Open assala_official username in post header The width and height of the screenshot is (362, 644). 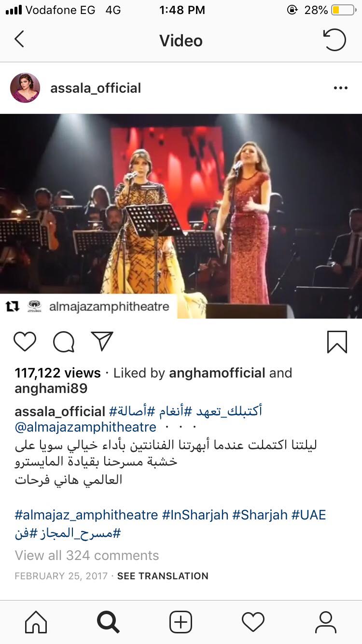tap(96, 88)
